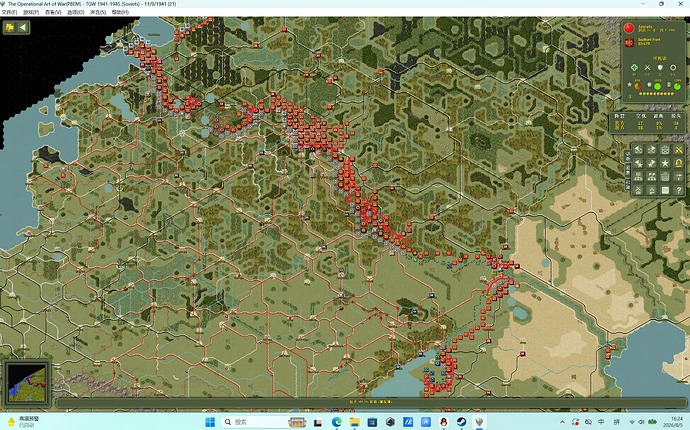Open File Explorer from the taskbar
The height and width of the screenshot is (430, 690).
(x=354, y=422)
